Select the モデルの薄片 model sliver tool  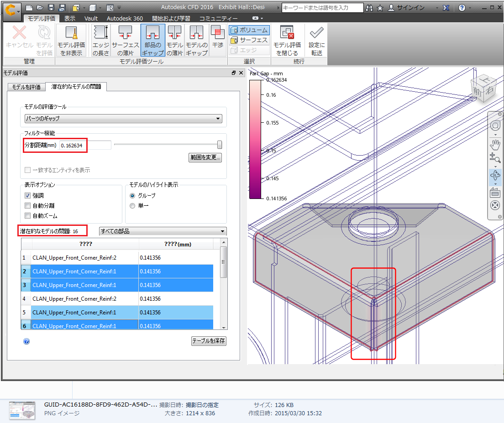point(174,41)
